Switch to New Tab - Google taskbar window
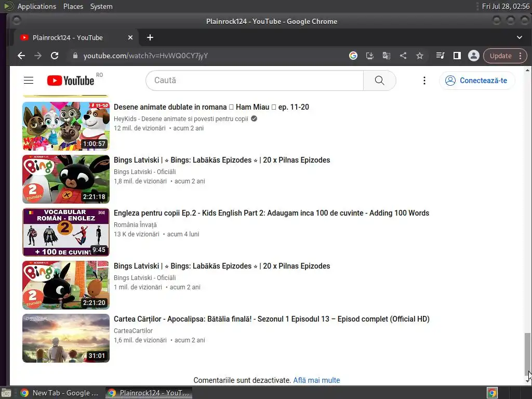532x399 pixels. (60, 393)
